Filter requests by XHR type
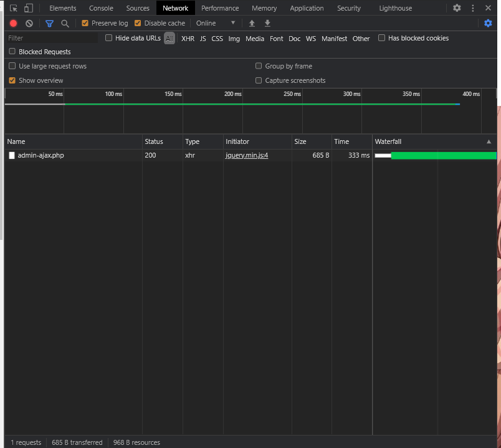 click(x=188, y=39)
